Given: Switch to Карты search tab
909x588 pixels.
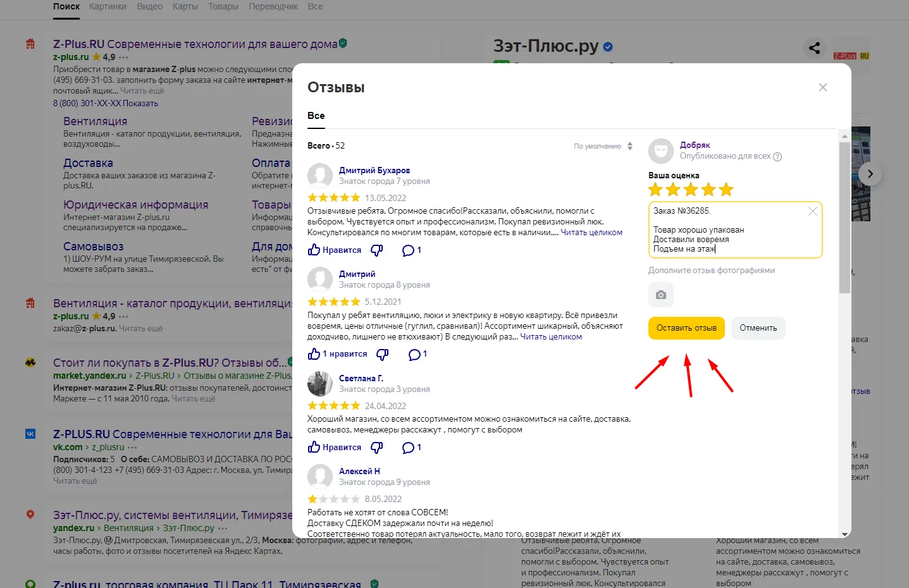Looking at the screenshot, I should pyautogui.click(x=185, y=6).
